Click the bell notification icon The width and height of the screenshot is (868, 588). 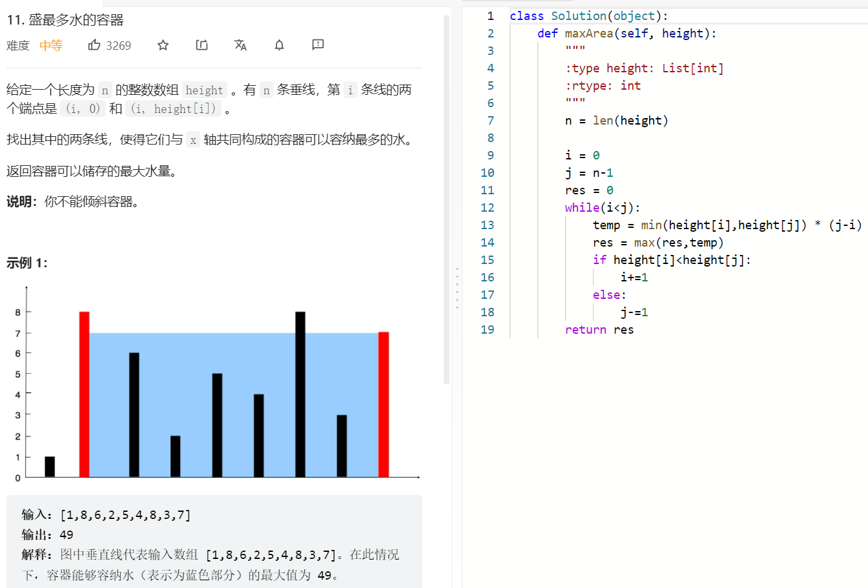coord(279,45)
